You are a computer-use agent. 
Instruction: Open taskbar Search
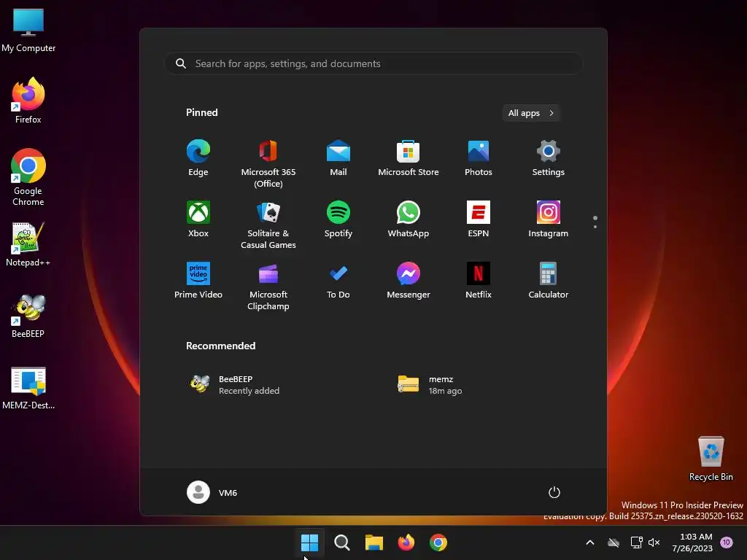click(x=341, y=542)
